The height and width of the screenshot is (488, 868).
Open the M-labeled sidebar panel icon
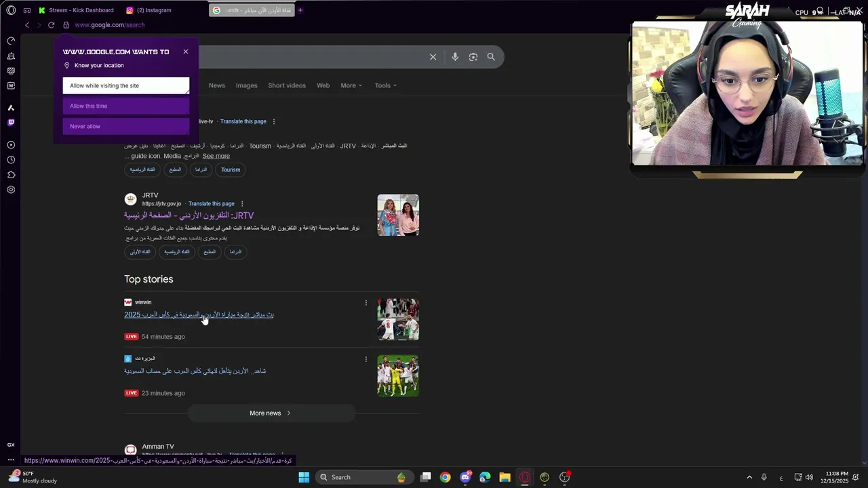point(11,85)
